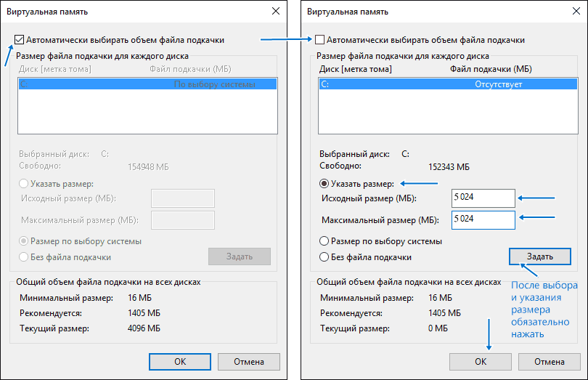Click free space value '152343 МБ'

[x=449, y=166]
